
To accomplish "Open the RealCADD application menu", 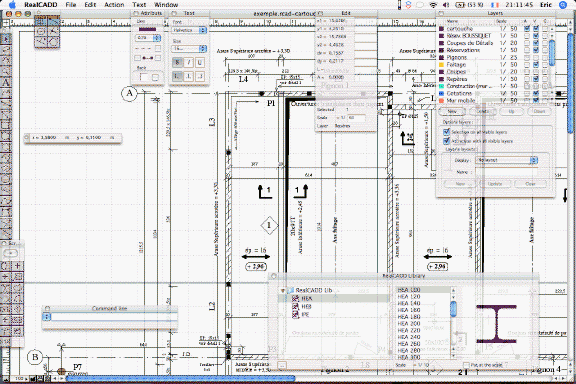I will tap(40, 5).
